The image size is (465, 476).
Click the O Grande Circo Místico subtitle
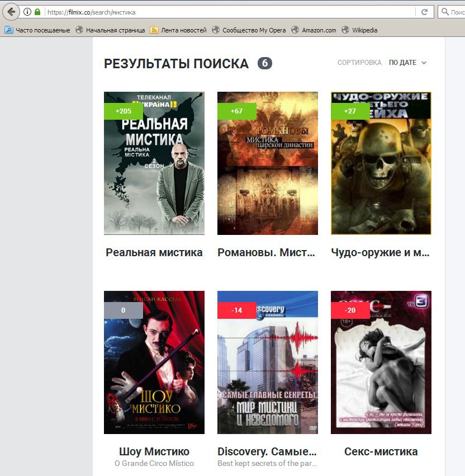click(154, 463)
